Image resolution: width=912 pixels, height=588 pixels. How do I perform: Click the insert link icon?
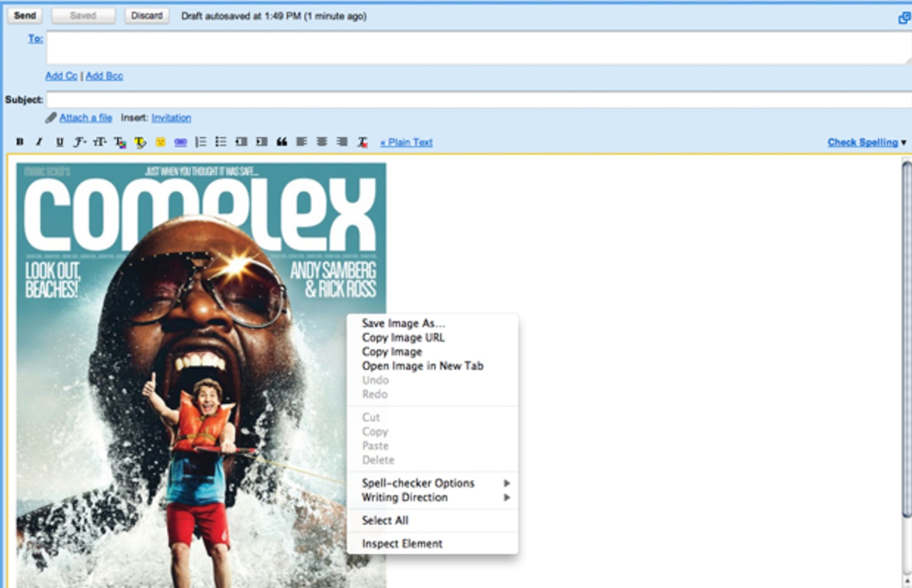point(180,142)
